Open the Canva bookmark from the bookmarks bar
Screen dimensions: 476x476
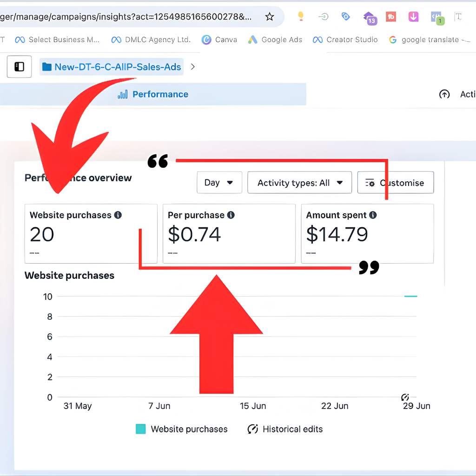[x=219, y=40]
